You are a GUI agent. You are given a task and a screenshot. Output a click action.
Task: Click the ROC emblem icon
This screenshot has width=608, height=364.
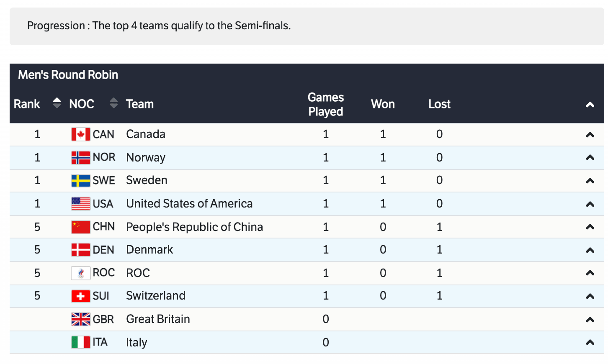tap(80, 273)
